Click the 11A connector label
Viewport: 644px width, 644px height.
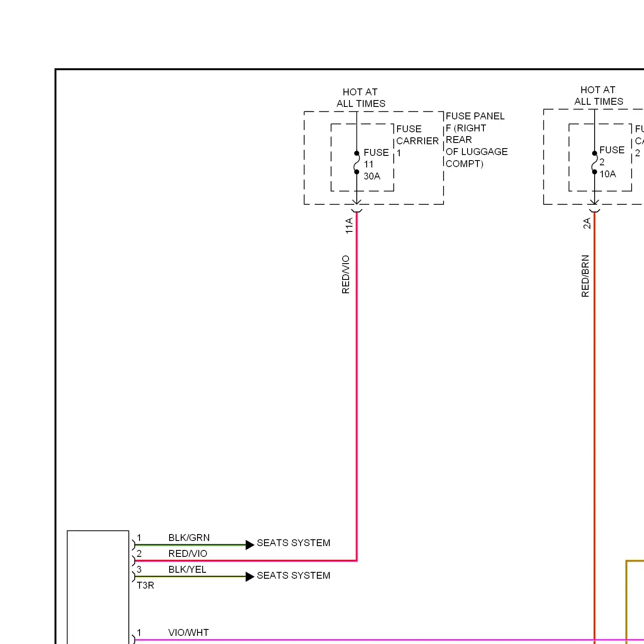(349, 225)
